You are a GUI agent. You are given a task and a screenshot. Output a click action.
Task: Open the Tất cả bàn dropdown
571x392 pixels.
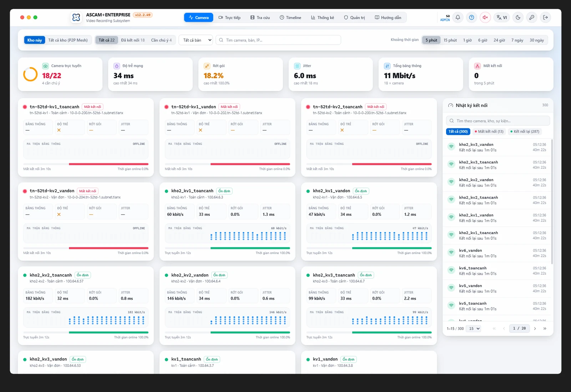click(x=196, y=40)
